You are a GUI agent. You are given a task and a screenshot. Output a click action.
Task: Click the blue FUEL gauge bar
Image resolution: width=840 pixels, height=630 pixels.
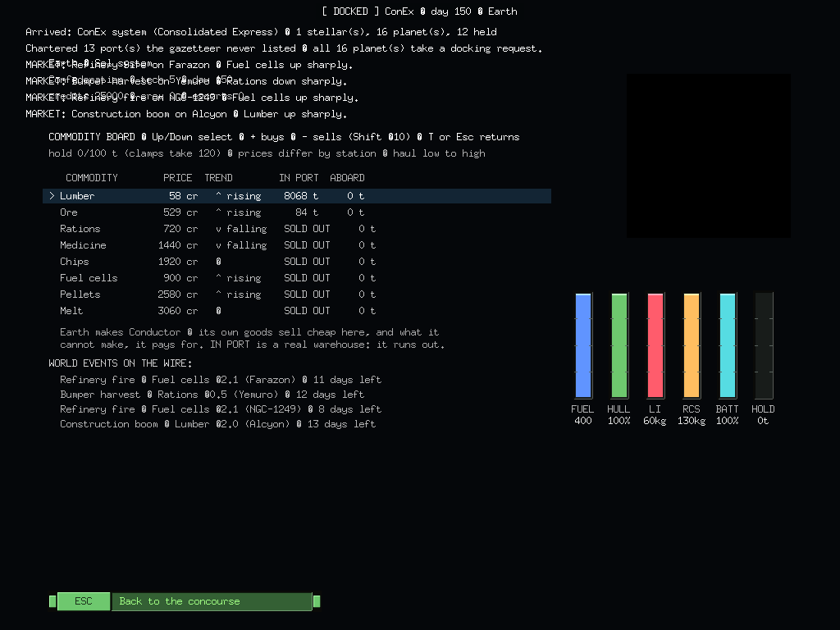[x=583, y=345]
